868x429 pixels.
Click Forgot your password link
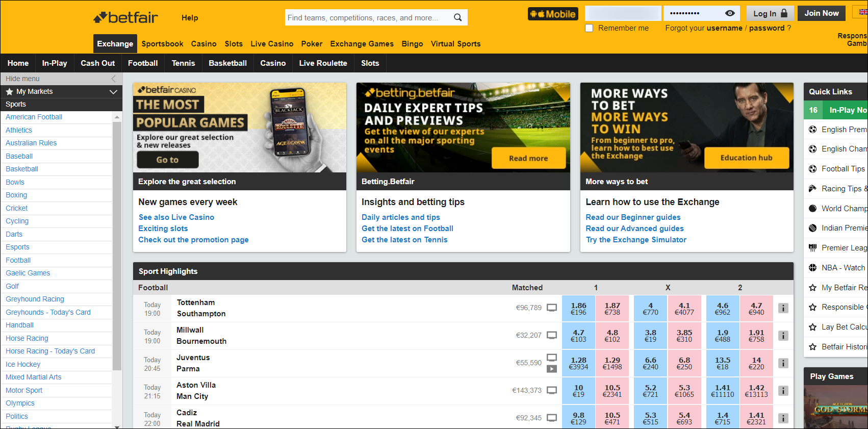(767, 28)
